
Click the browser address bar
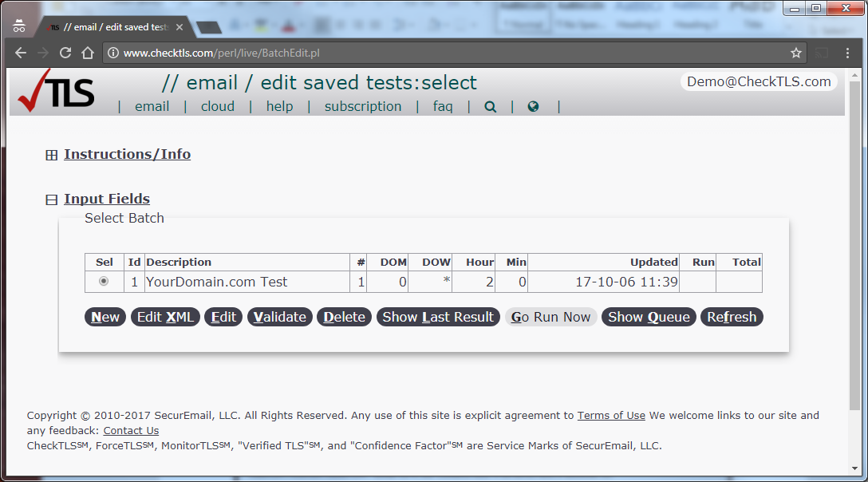click(x=454, y=53)
